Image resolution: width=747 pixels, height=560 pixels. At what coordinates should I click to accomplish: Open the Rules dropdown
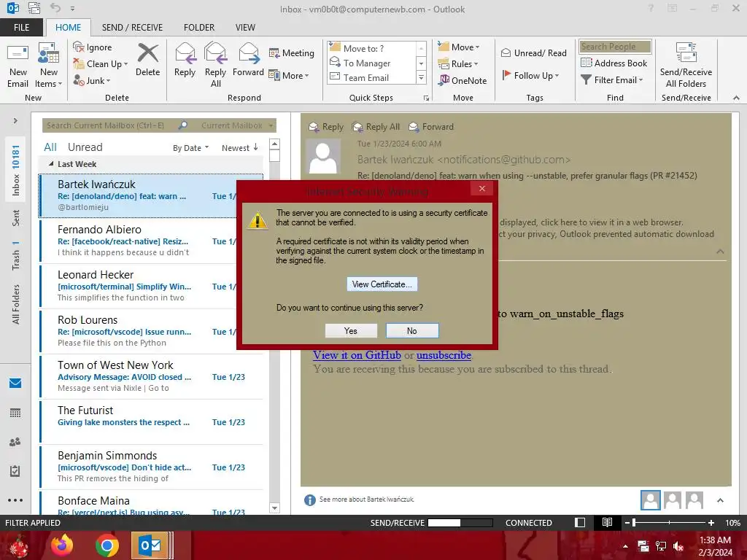(x=458, y=63)
